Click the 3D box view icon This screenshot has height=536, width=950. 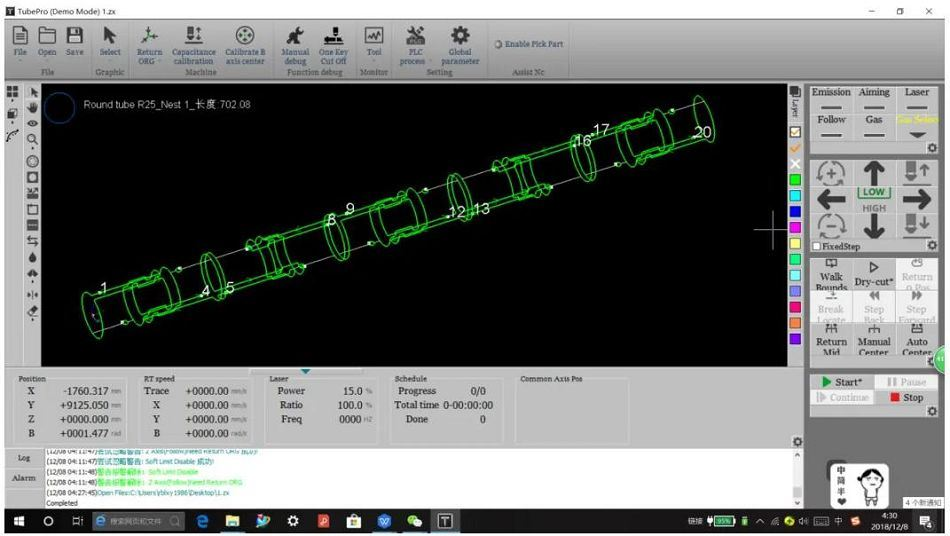[12, 114]
